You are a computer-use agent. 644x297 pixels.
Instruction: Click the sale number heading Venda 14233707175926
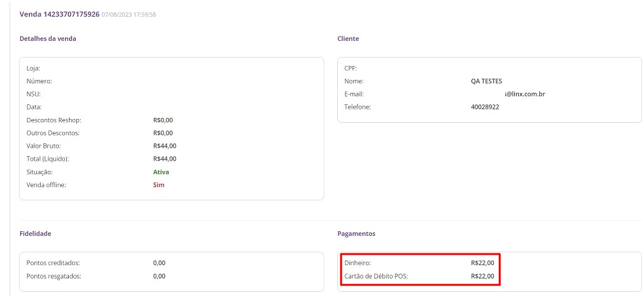point(59,14)
